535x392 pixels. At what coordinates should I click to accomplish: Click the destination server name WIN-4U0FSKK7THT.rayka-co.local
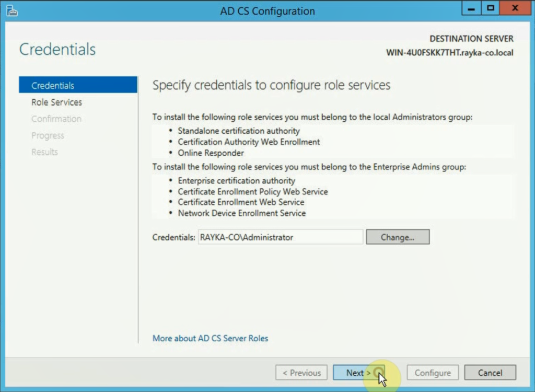450,53
